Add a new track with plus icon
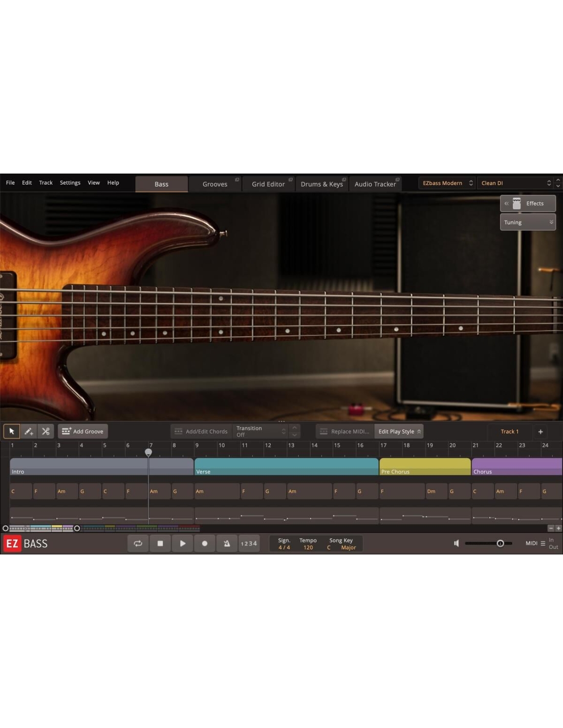Viewport: 563px width, 728px height. [x=540, y=431]
